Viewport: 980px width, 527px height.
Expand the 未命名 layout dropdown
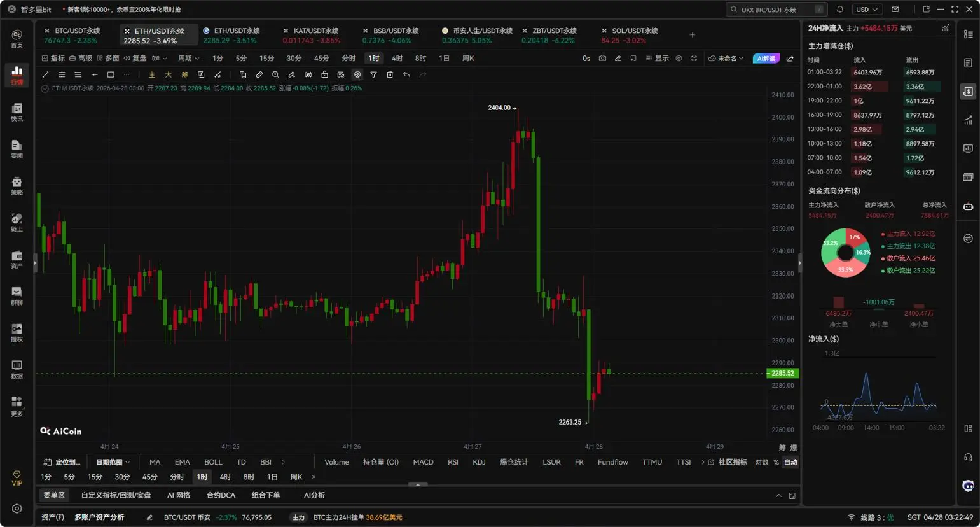point(726,58)
